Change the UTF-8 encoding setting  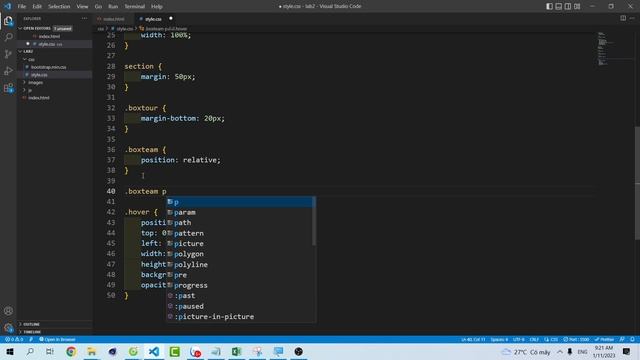(x=518, y=339)
